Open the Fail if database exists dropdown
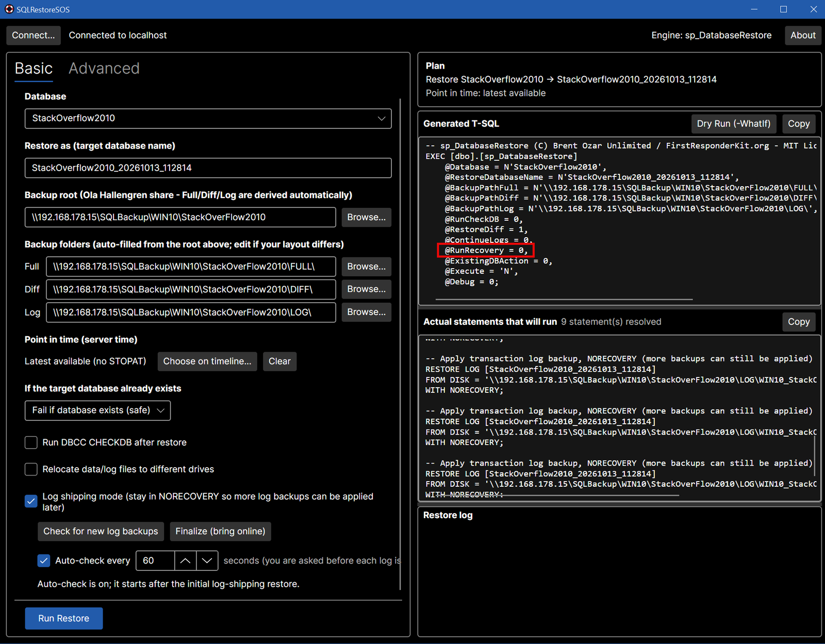Image resolution: width=825 pixels, height=644 pixels. 97,410
